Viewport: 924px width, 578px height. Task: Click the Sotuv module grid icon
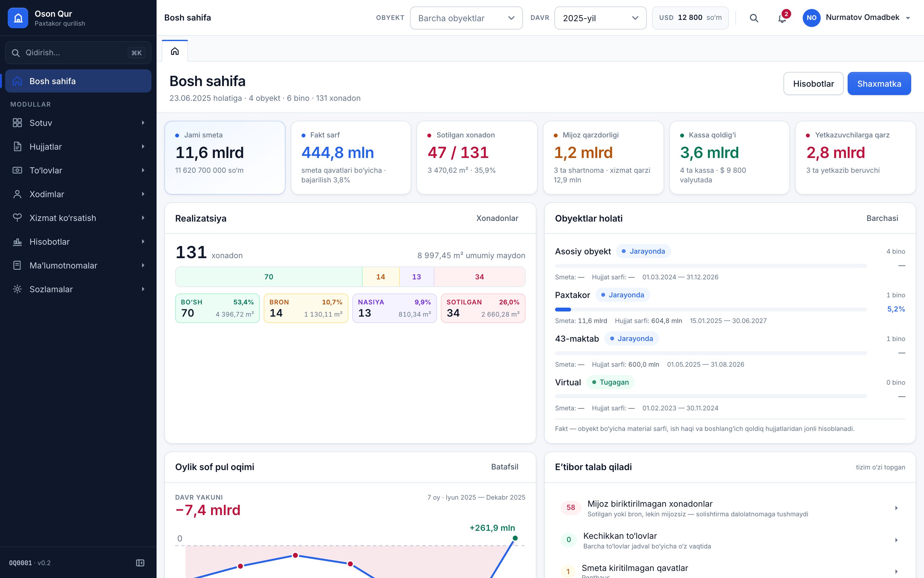17,123
